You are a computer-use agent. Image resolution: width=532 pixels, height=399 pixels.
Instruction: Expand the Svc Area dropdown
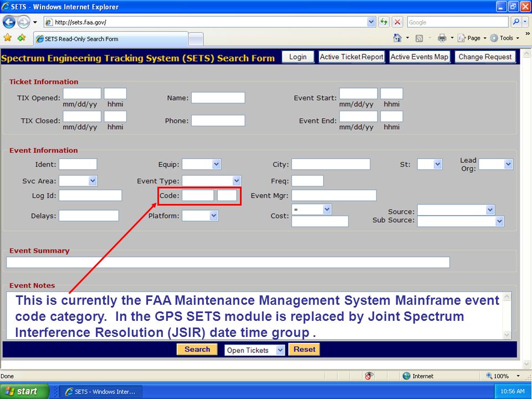[93, 181]
